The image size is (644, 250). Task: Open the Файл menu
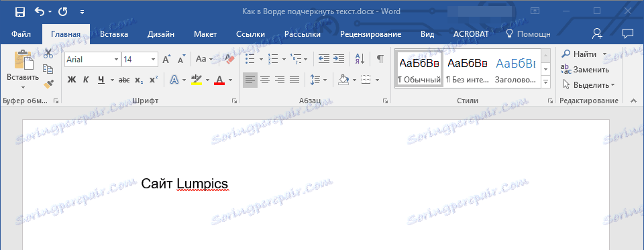tap(20, 34)
